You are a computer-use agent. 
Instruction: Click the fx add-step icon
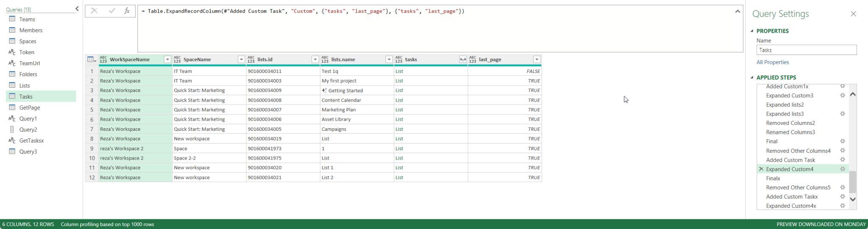coord(127,11)
